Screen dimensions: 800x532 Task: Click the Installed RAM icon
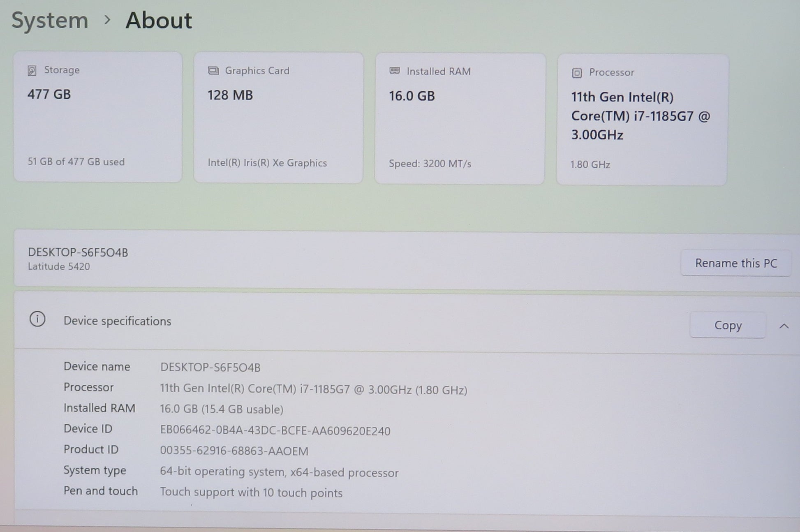coord(395,71)
